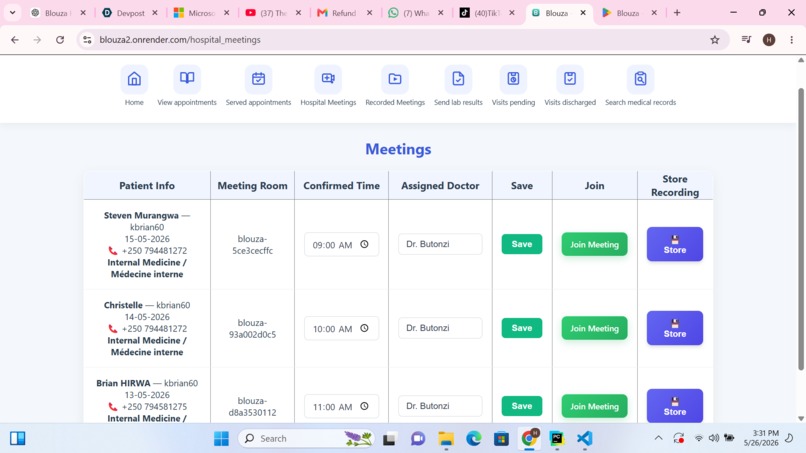The height and width of the screenshot is (453, 806).
Task: Open Windows Start menu
Action: (x=222, y=439)
